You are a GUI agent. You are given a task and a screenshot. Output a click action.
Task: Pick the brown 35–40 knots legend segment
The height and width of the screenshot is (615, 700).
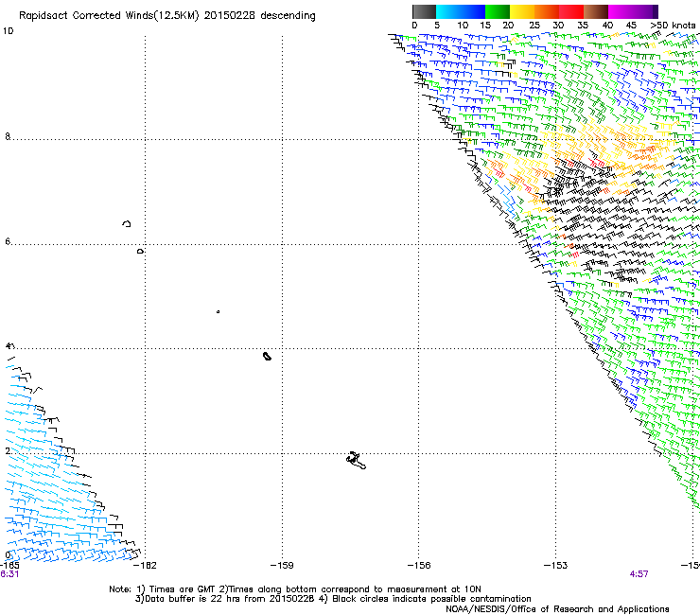pyautogui.click(x=596, y=11)
